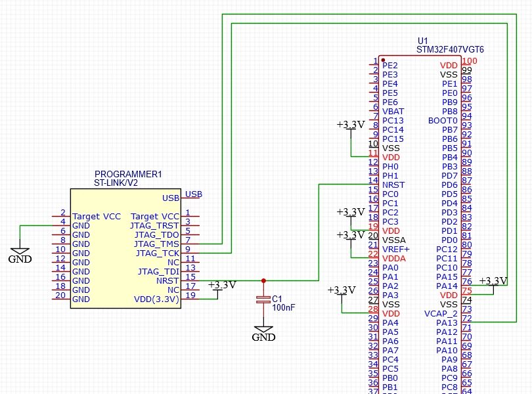Click the VSS label at U1 pin 27

(391, 305)
